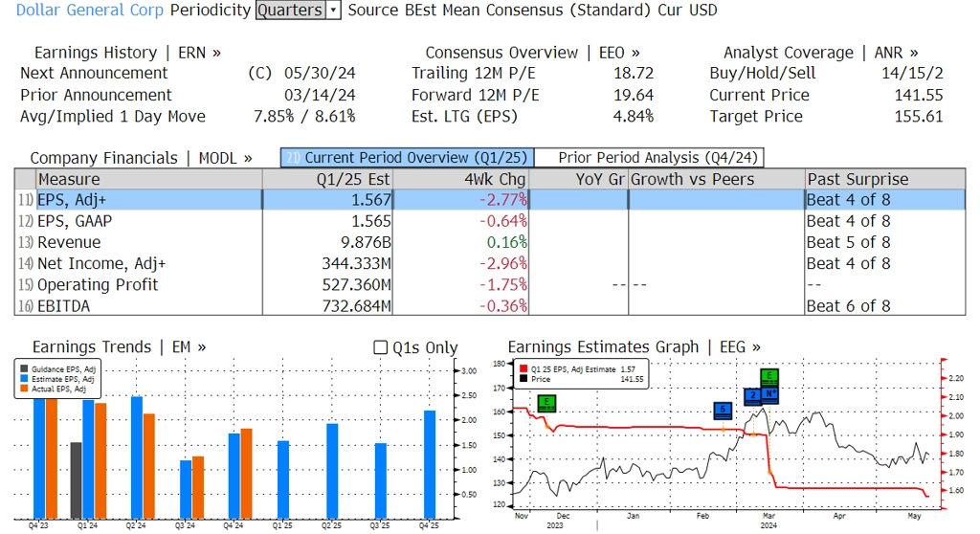The width and height of the screenshot is (980, 534).
Task: Click the orange Actual EPS legend swatch
Action: [x=24, y=389]
